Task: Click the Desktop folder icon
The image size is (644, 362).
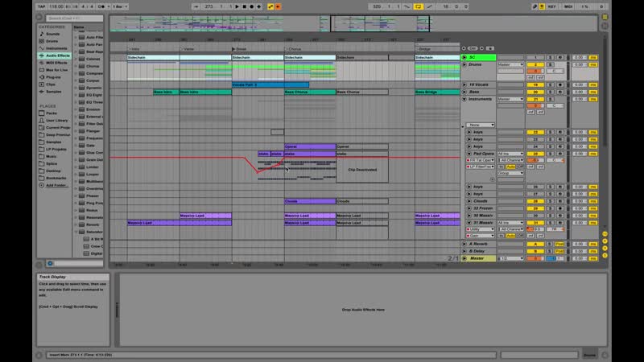Action: pyautogui.click(x=42, y=171)
